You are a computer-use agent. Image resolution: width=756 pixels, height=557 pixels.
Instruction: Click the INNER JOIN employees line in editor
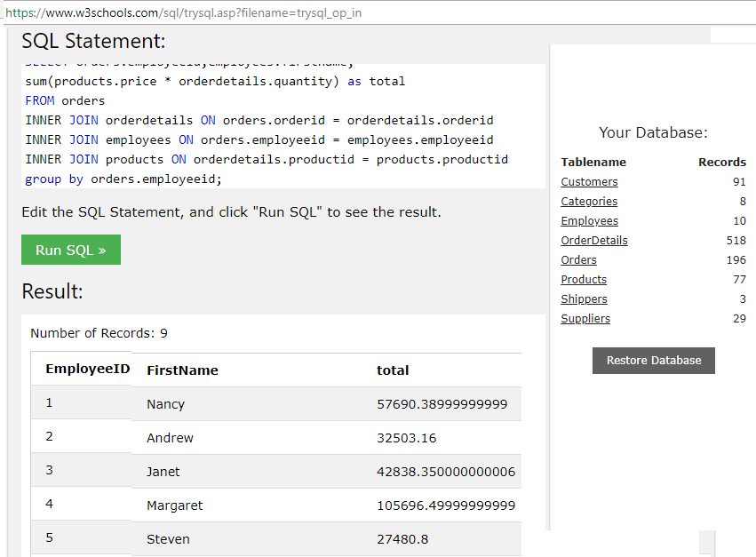click(x=259, y=139)
